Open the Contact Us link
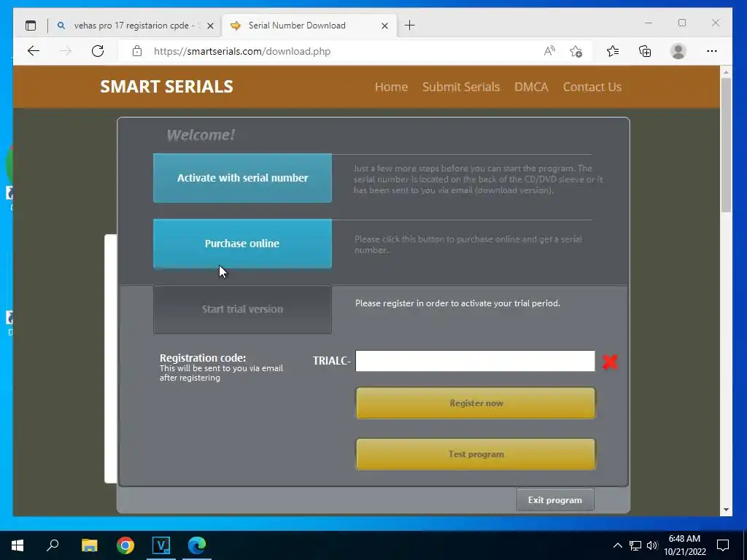 pos(592,87)
